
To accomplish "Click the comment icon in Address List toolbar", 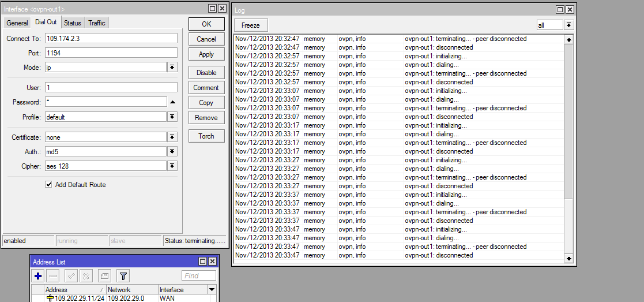I will click(x=105, y=275).
